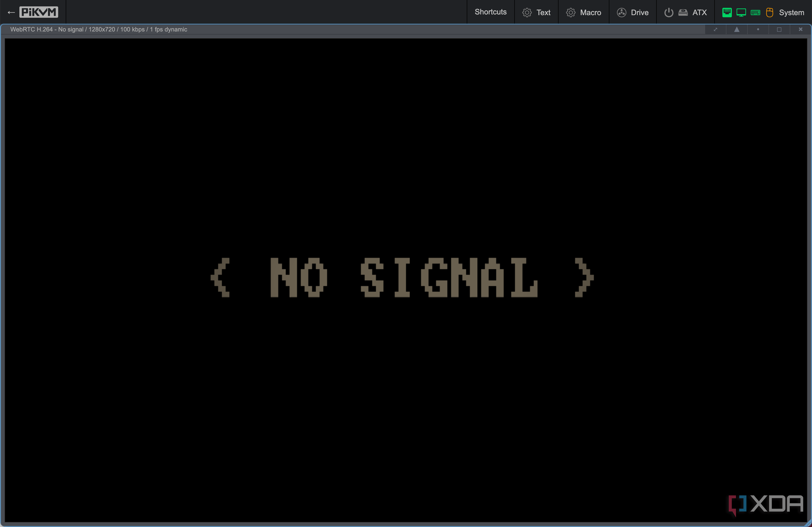Viewport: 812px width, 527px height.
Task: Click the square stream window button
Action: point(779,29)
